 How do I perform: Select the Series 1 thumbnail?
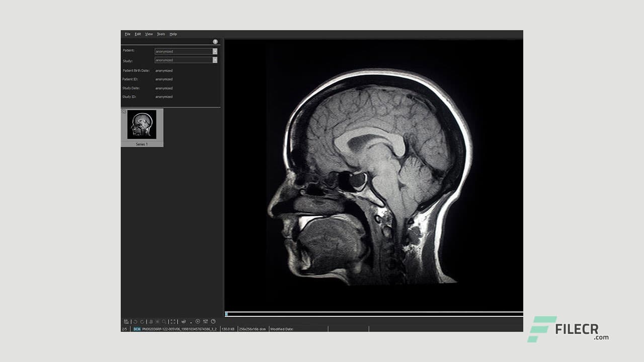tap(141, 125)
